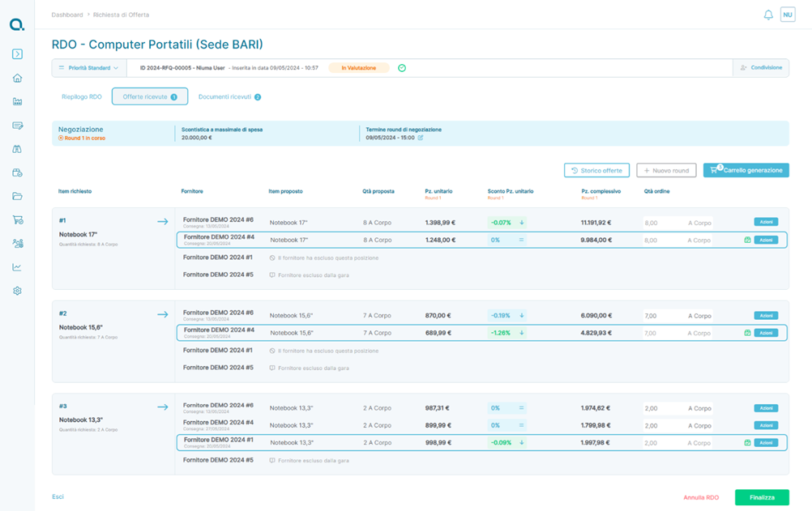Expand the sidebar with the arrow icon

click(x=17, y=54)
